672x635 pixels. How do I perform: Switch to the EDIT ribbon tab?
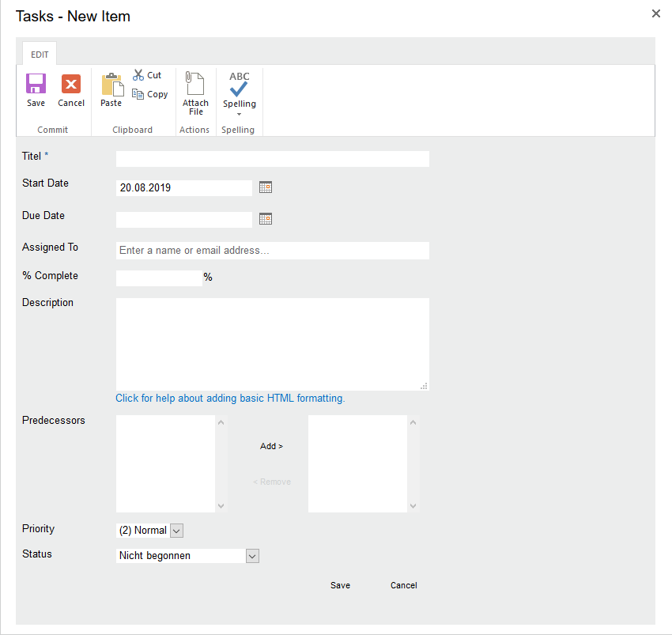pos(39,54)
